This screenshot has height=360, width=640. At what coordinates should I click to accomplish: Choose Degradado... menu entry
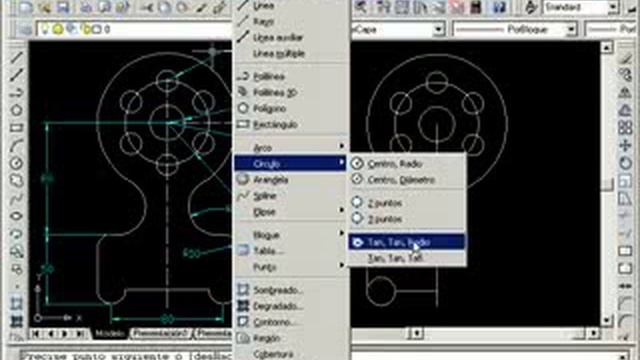(x=291, y=306)
